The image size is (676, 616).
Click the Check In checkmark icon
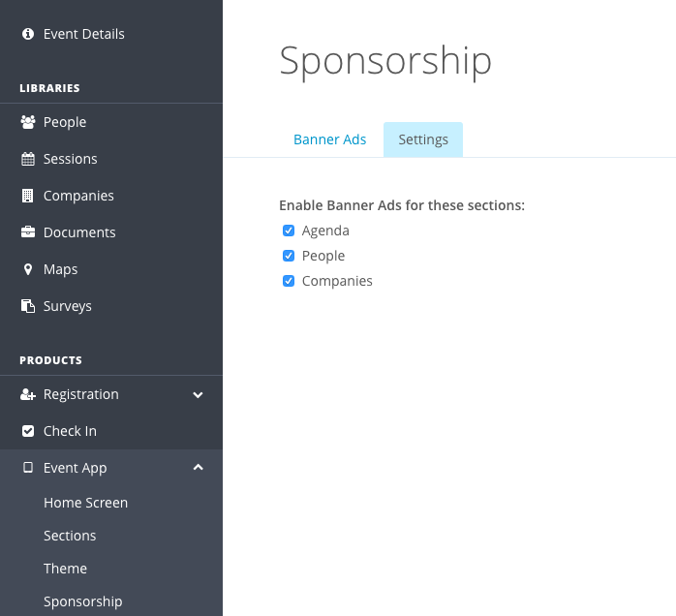[28, 431]
